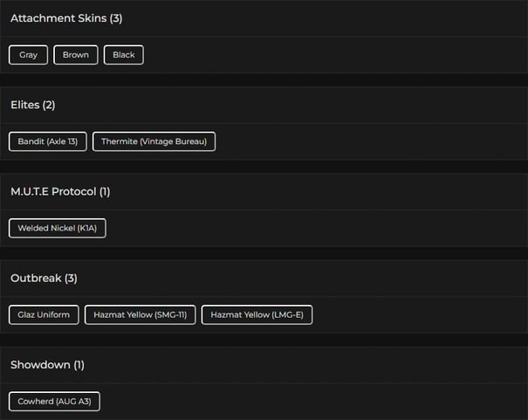The height and width of the screenshot is (420, 528).
Task: Open the Cowherd (AUG A3) tag
Action: 55,402
